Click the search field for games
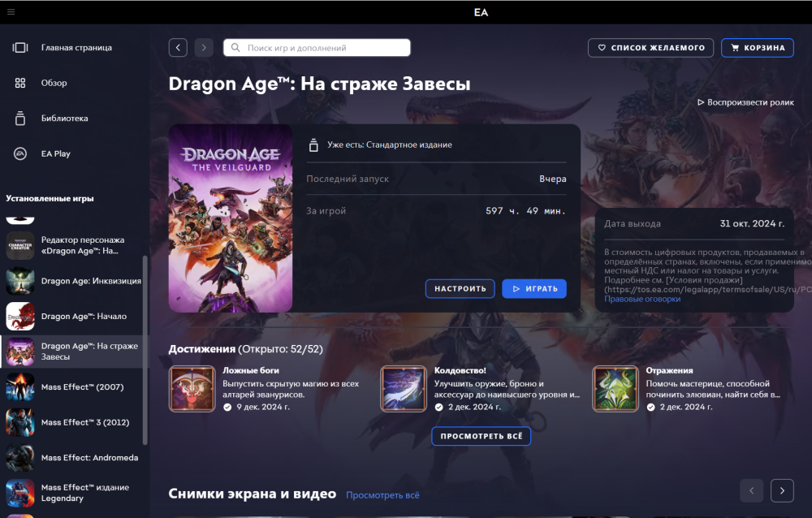 pos(317,48)
